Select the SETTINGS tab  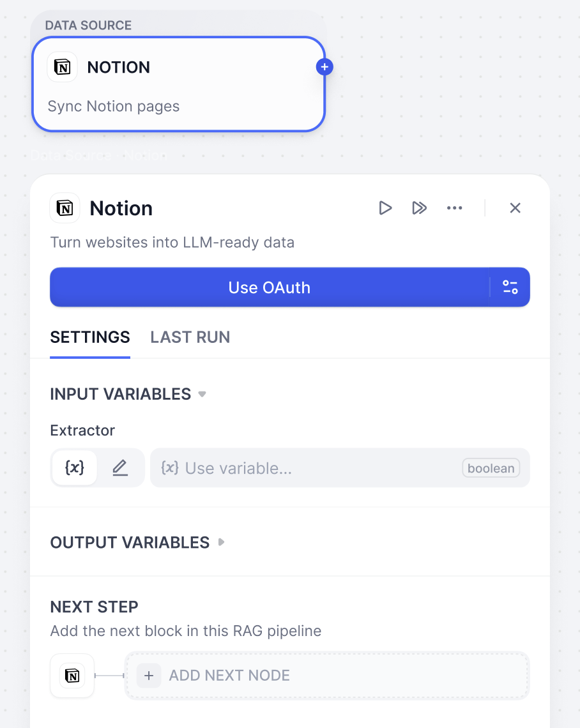point(89,337)
